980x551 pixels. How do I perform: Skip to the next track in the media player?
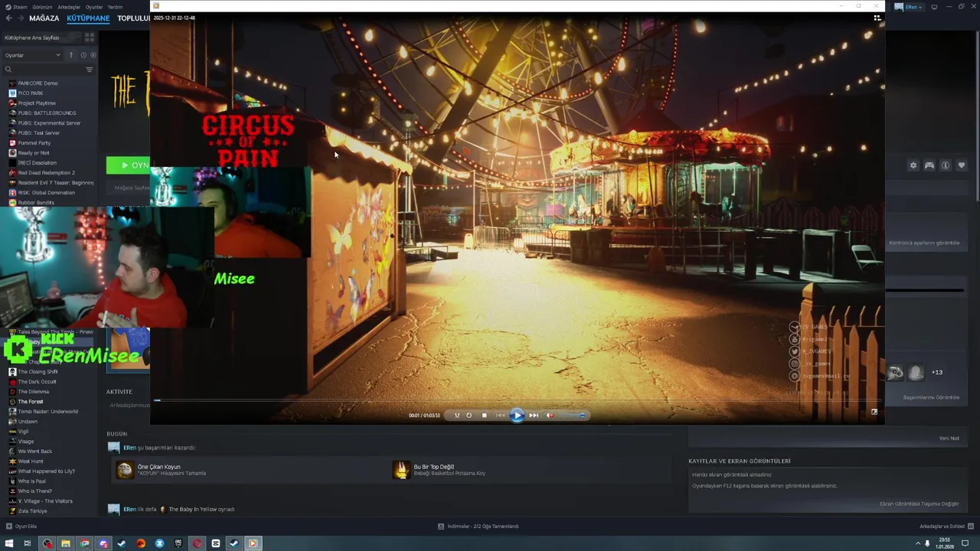534,415
